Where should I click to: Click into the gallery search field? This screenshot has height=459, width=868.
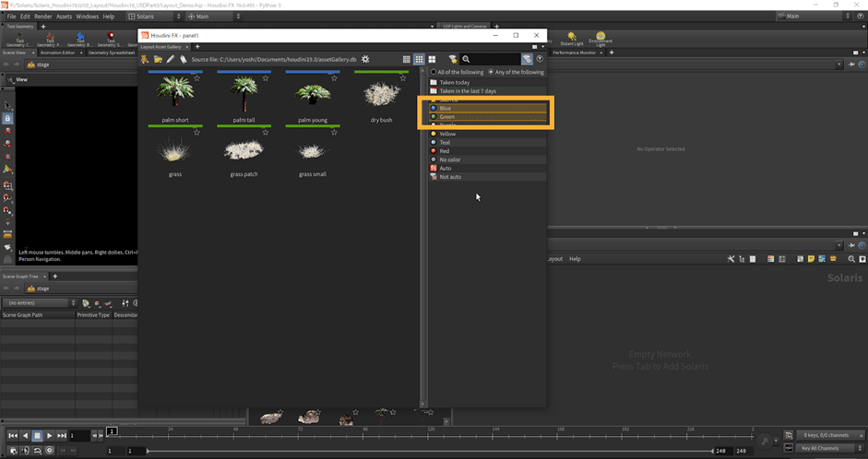[x=495, y=59]
